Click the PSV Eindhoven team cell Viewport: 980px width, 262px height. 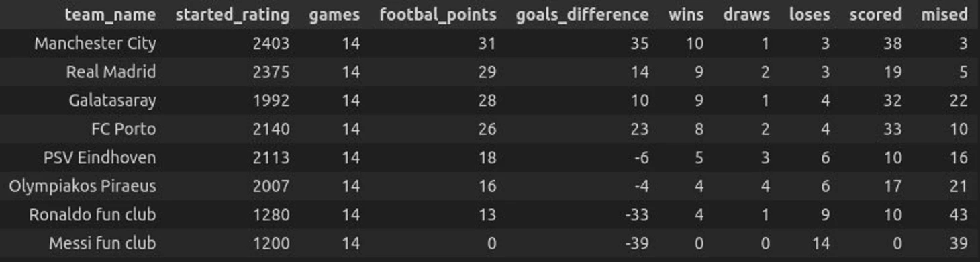tap(99, 158)
